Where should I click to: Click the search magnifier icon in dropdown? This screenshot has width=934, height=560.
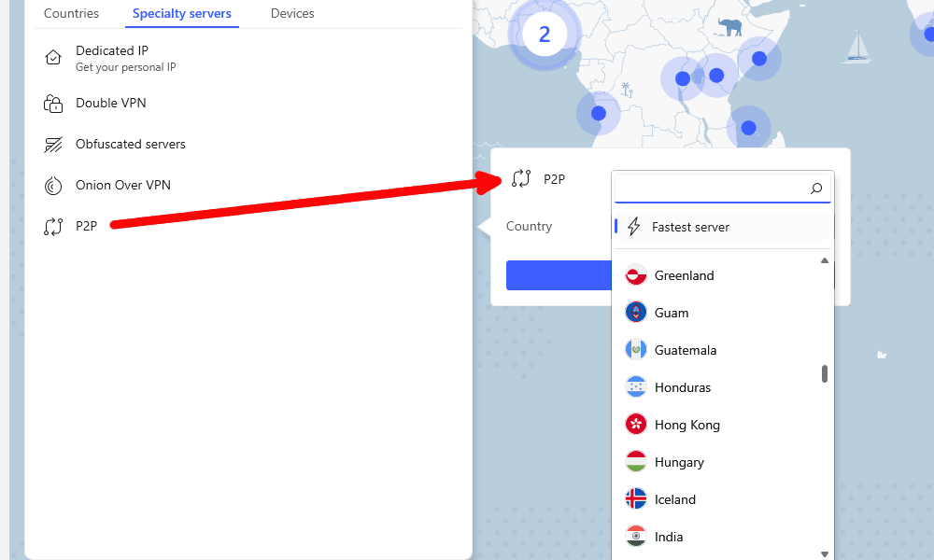[816, 188]
